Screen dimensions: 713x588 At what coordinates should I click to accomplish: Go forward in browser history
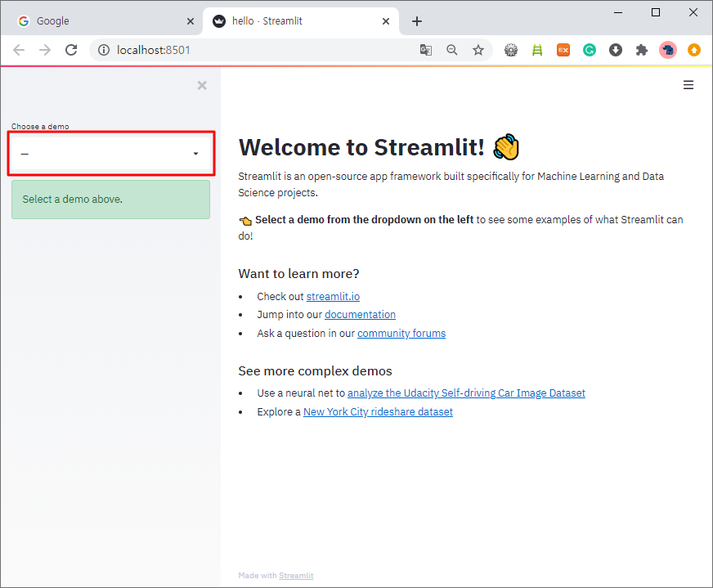pyautogui.click(x=45, y=50)
